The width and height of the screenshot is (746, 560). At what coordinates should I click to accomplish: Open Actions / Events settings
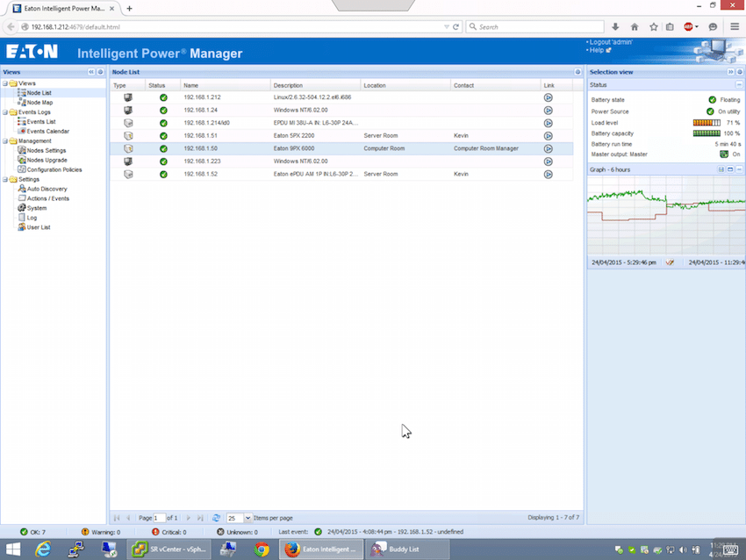coord(47,198)
